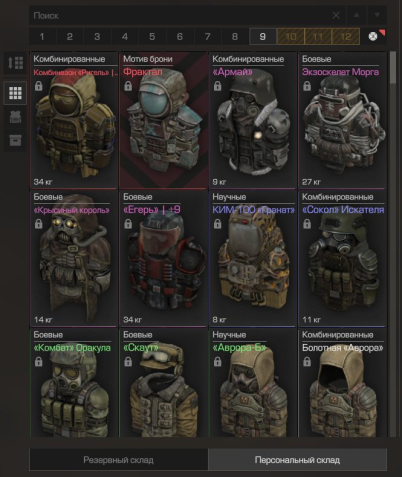
Task: Toggle the lock icon on «Скаут»
Action: pos(128,362)
